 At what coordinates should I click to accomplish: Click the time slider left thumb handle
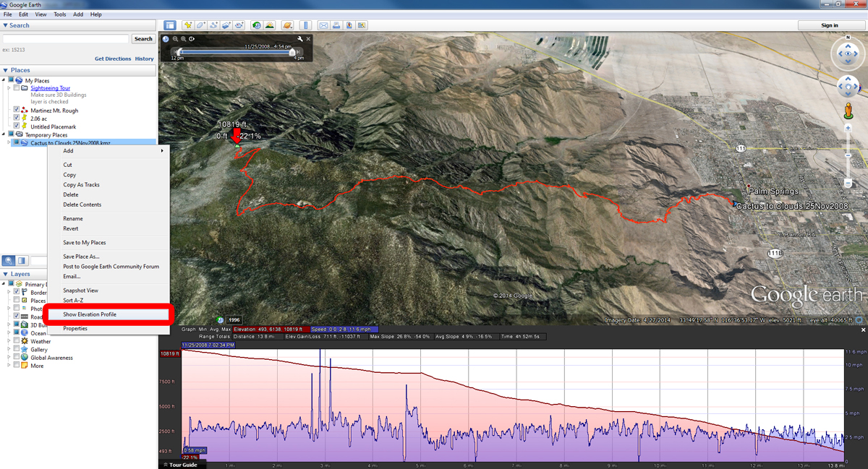point(179,52)
